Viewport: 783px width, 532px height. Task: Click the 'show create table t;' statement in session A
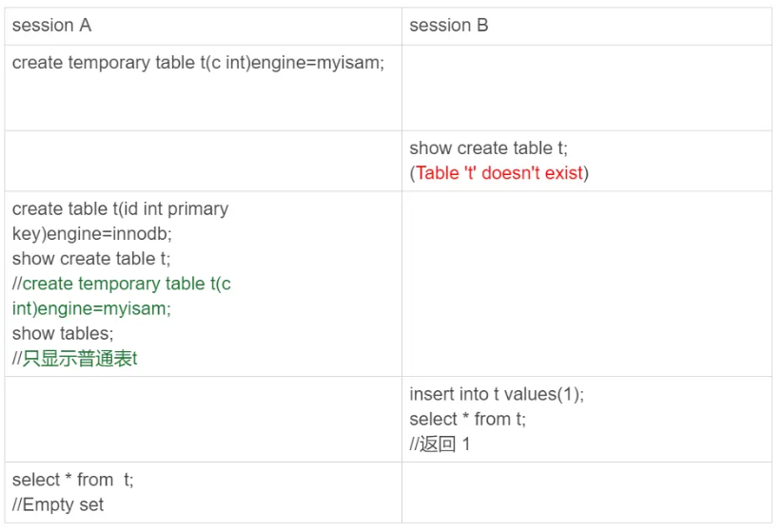[91, 259]
